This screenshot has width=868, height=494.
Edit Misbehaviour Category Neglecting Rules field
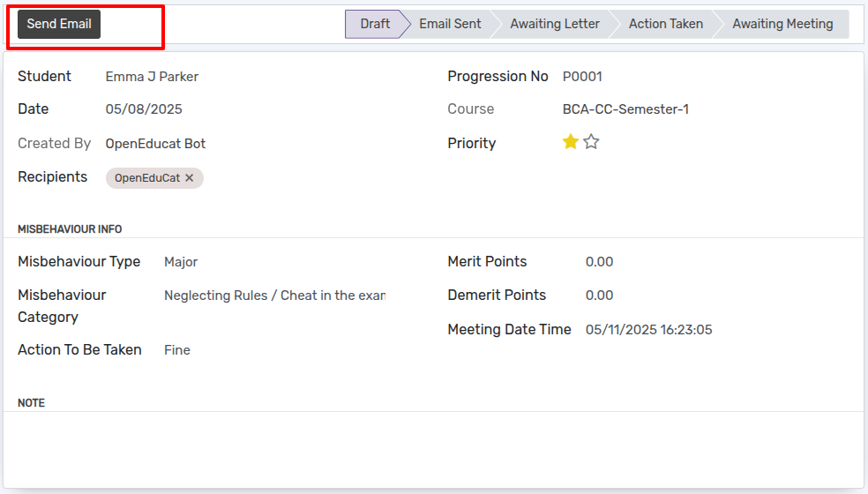pyautogui.click(x=274, y=296)
